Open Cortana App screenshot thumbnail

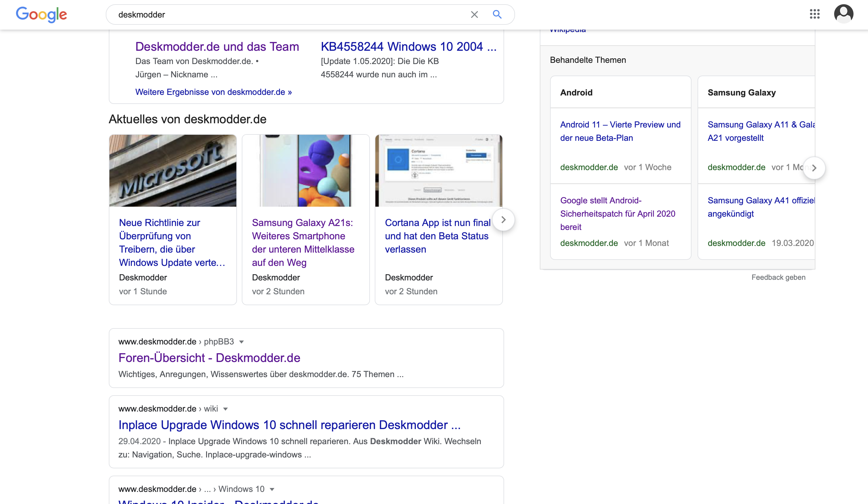point(439,171)
